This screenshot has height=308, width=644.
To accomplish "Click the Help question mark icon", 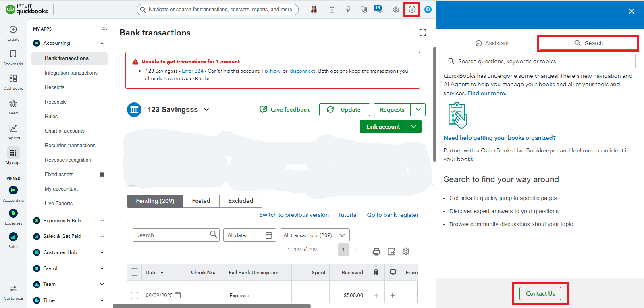I will [412, 9].
